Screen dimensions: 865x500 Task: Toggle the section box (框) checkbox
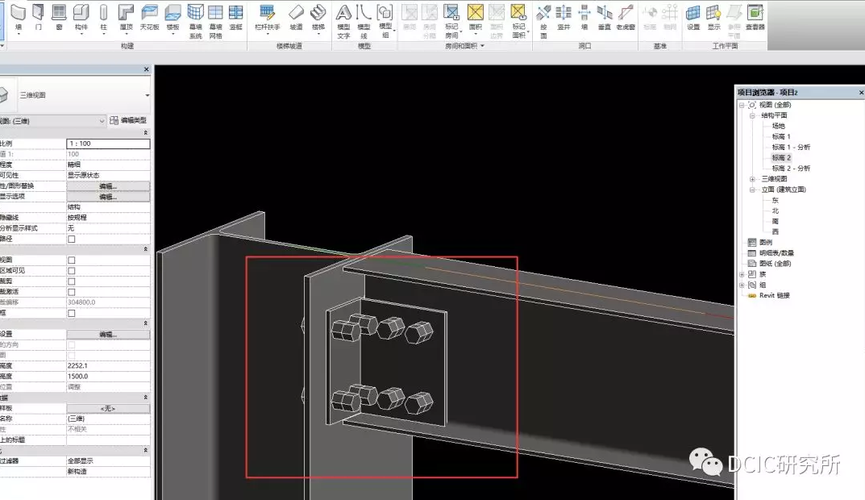pyautogui.click(x=72, y=313)
